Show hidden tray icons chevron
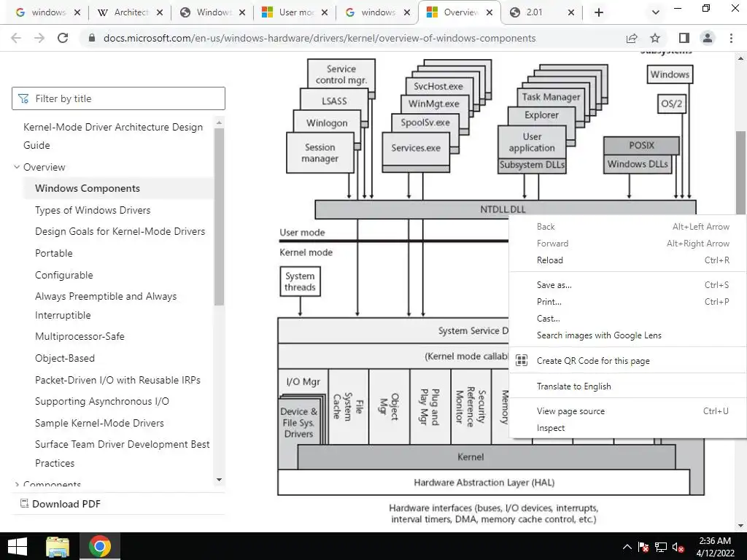 pos(627,547)
